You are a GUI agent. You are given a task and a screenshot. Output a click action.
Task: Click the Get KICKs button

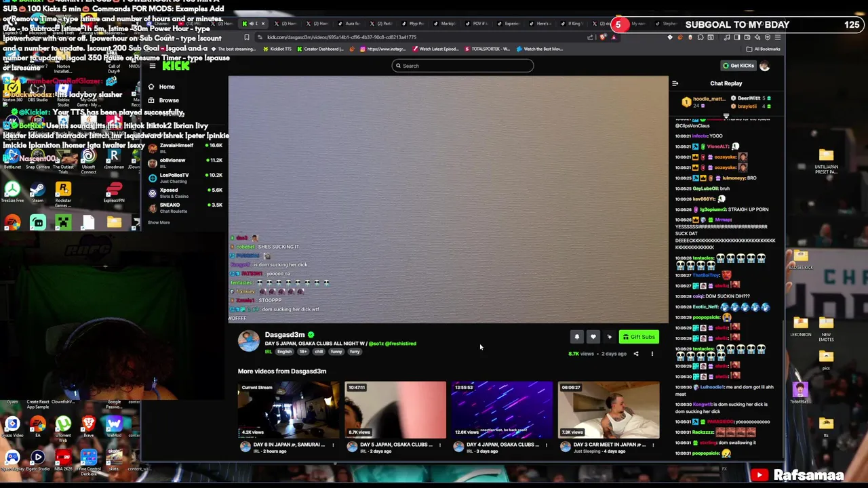coord(738,66)
